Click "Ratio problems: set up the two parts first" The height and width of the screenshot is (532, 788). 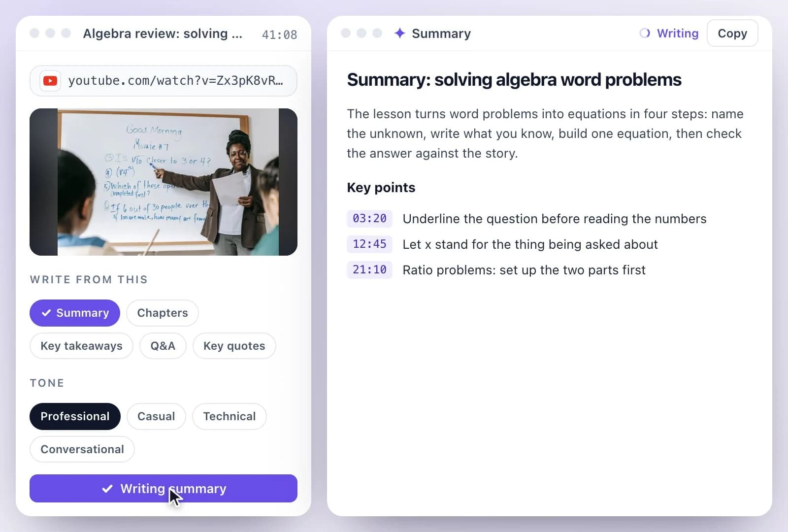coord(524,270)
